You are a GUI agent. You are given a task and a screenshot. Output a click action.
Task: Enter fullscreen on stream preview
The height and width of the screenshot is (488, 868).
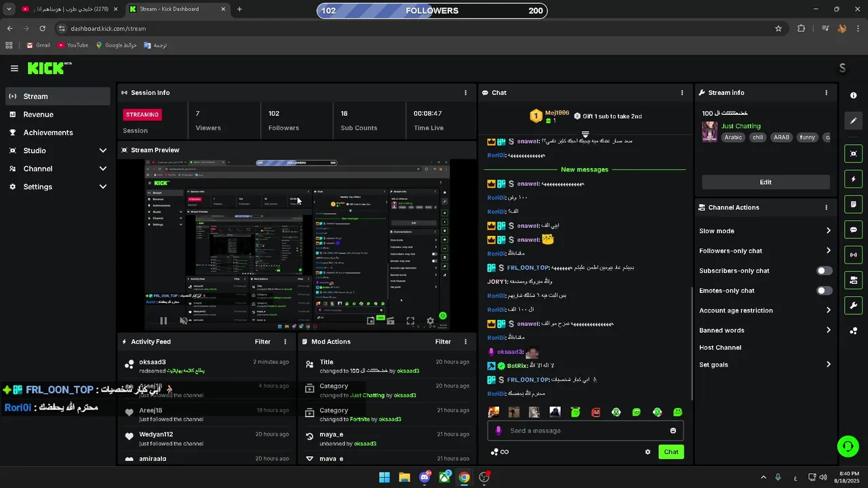410,321
